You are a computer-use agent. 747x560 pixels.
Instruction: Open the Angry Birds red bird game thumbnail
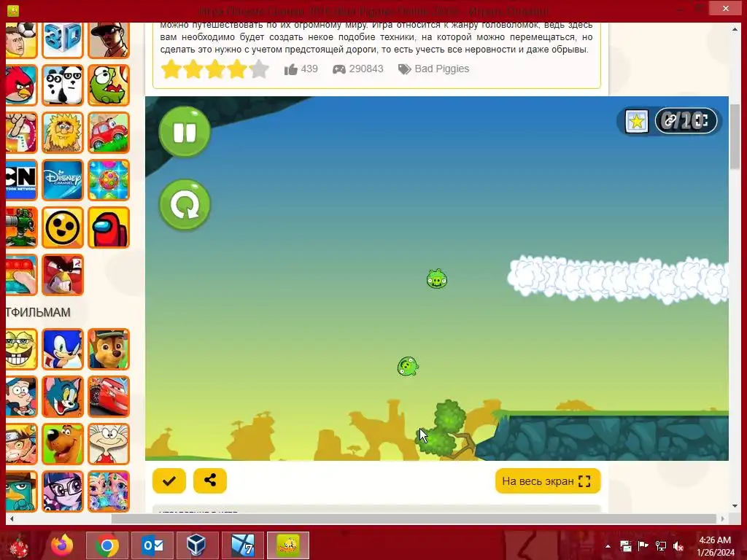[20, 85]
